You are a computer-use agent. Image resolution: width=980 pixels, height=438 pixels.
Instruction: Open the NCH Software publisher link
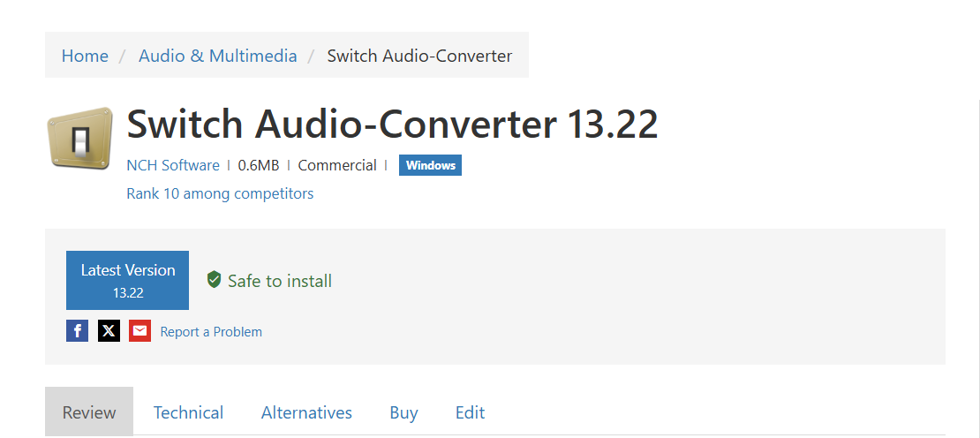pos(173,165)
